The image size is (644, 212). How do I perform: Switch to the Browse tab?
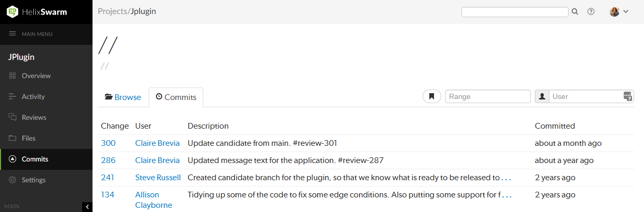123,97
